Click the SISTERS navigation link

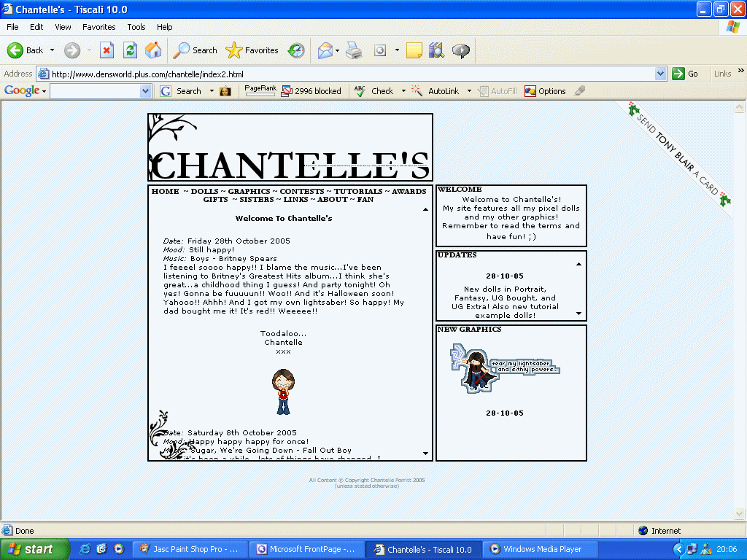click(257, 200)
